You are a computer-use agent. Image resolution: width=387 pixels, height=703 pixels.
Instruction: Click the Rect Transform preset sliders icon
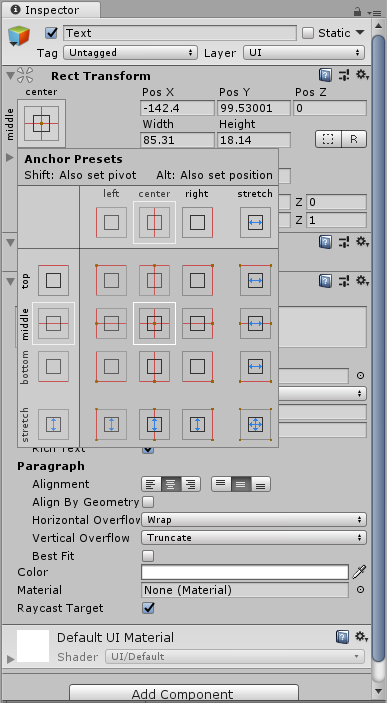pos(344,75)
